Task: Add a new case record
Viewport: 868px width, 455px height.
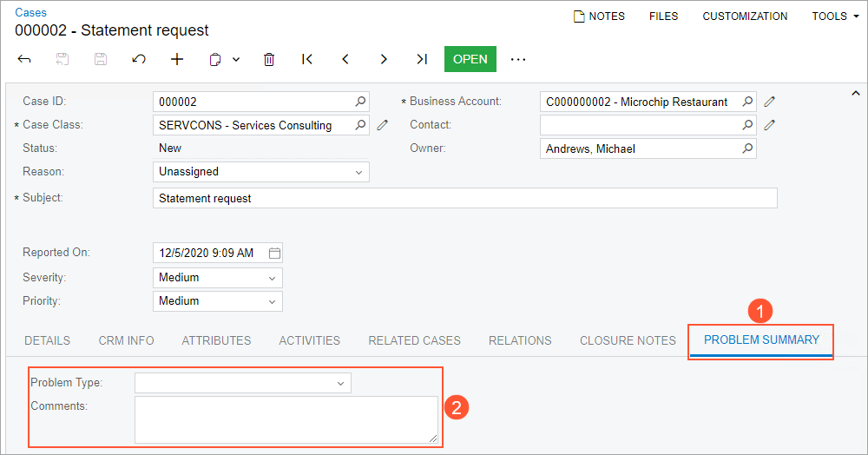Action: point(177,59)
